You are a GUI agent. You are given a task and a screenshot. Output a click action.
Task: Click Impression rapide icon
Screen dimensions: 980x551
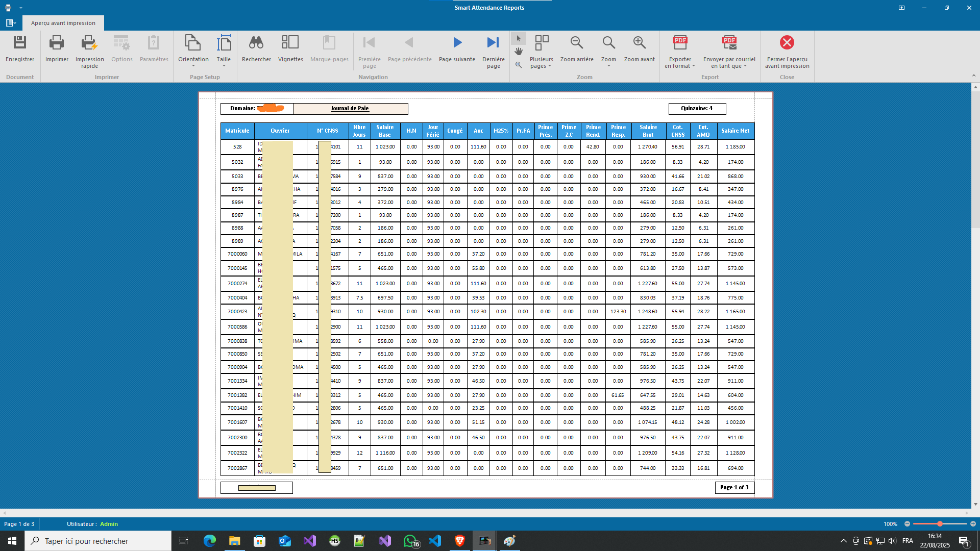[89, 43]
